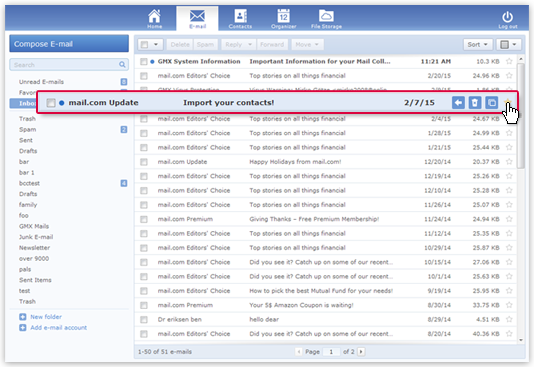Star the mutual fund email from 9/19/14

click(509, 291)
